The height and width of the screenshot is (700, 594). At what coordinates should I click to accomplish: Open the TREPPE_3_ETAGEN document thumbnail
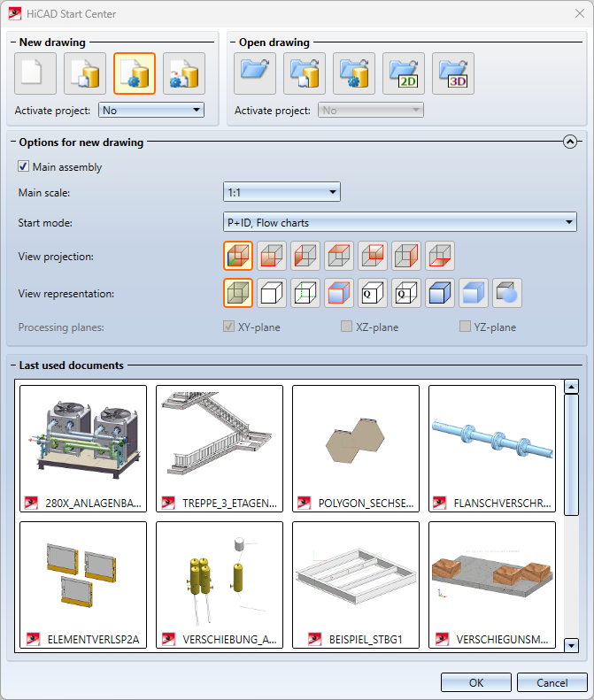[x=220, y=449]
